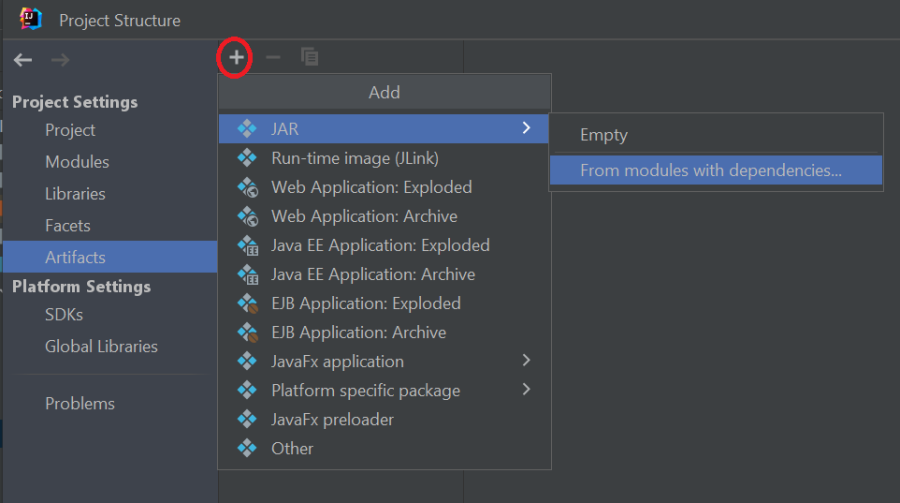Click the minus Remove artifact icon
Screen dimensions: 900x503
pos(273,58)
